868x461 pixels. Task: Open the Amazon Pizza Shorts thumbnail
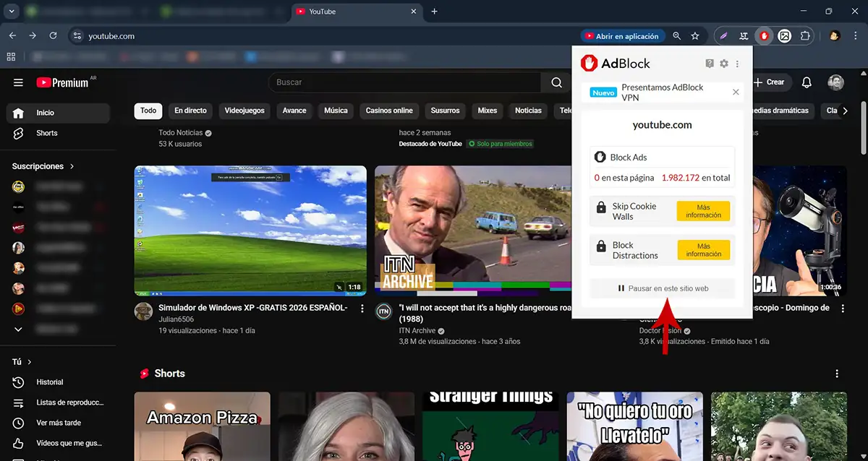[202, 426]
